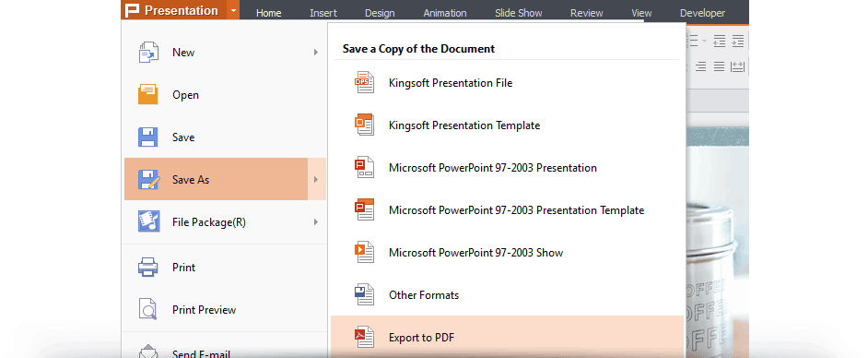Click the increase indent toolbar icon

coord(737,41)
